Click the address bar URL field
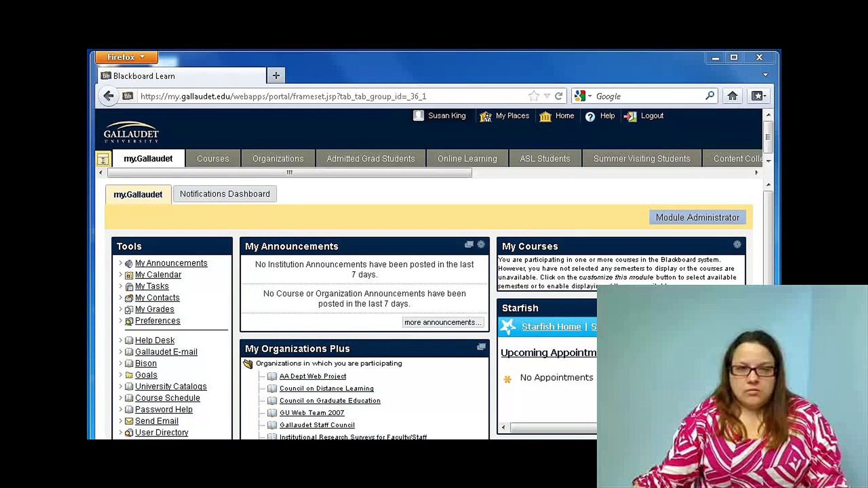The image size is (868, 488). (x=332, y=96)
